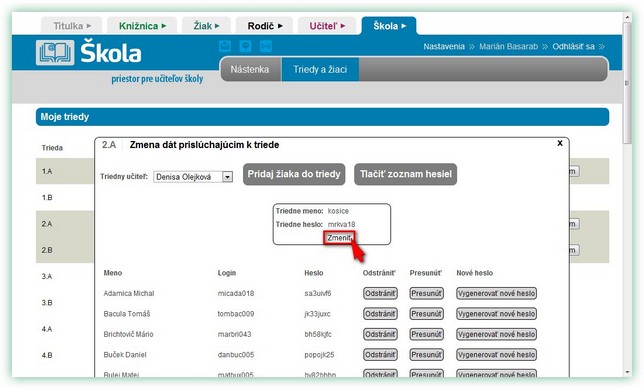Click Tlačiť zoznam hesiel button
This screenshot has height=389, width=644.
406,174
